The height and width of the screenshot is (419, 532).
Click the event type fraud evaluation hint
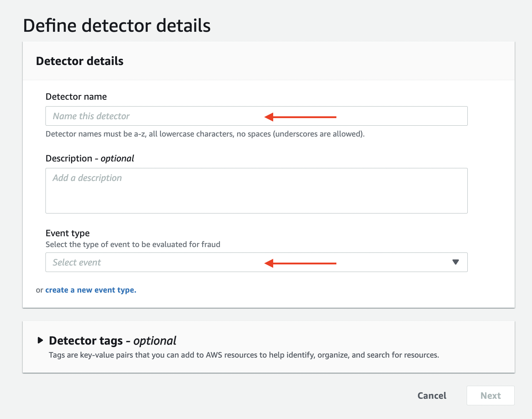click(x=133, y=245)
